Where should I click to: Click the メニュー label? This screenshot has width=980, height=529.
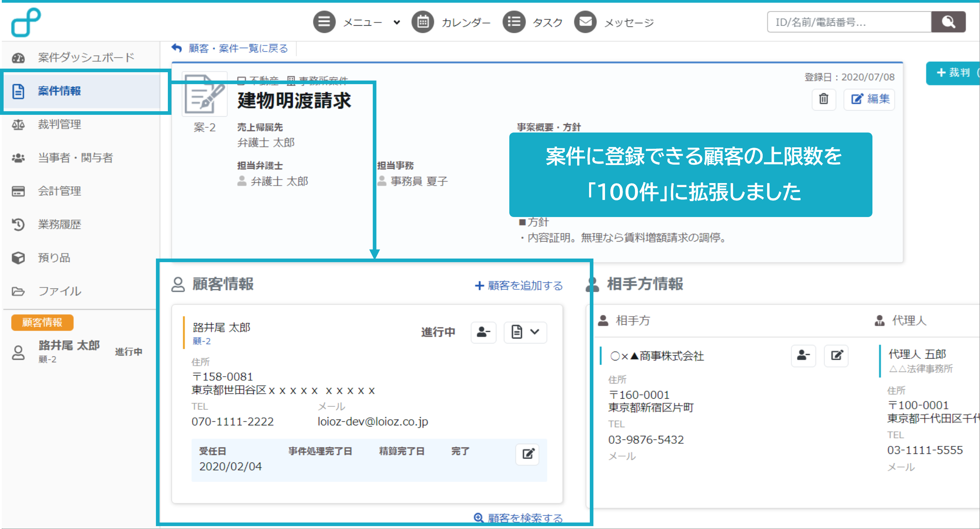coord(362,22)
